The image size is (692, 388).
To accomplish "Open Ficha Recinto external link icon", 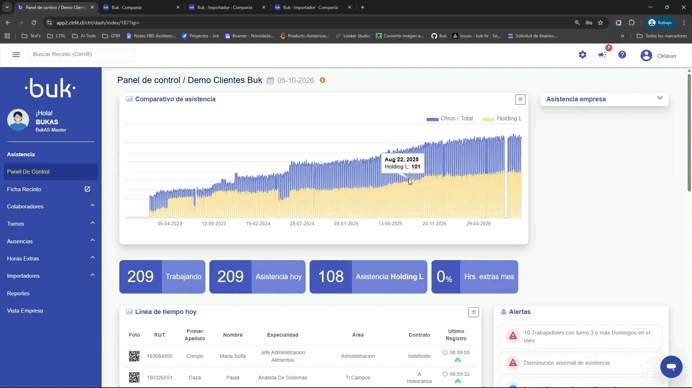I will point(87,189).
